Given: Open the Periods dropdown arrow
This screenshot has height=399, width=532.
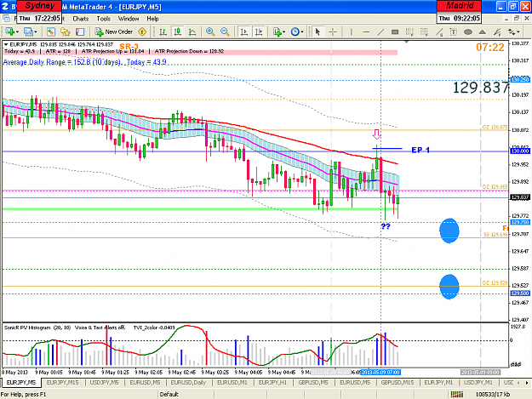Looking at the screenshot, I should point(302,31).
